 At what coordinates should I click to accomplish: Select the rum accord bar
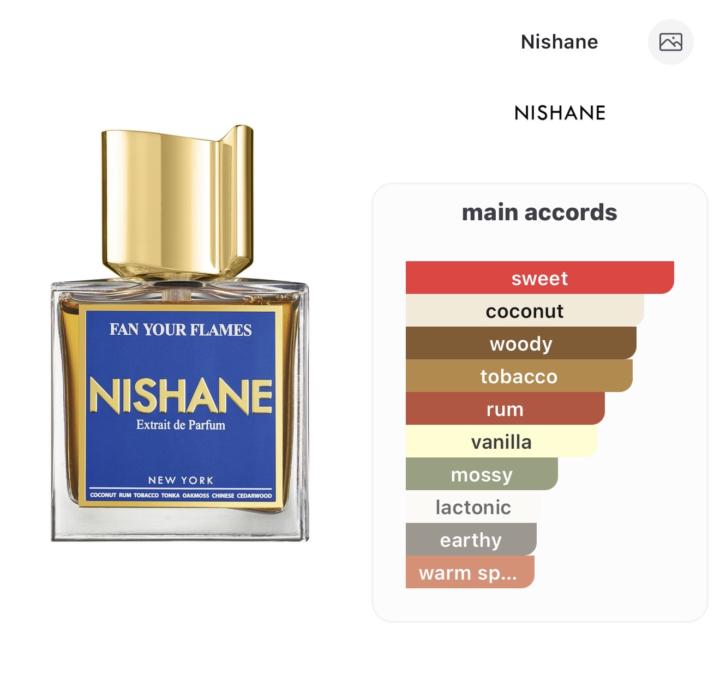point(505,408)
